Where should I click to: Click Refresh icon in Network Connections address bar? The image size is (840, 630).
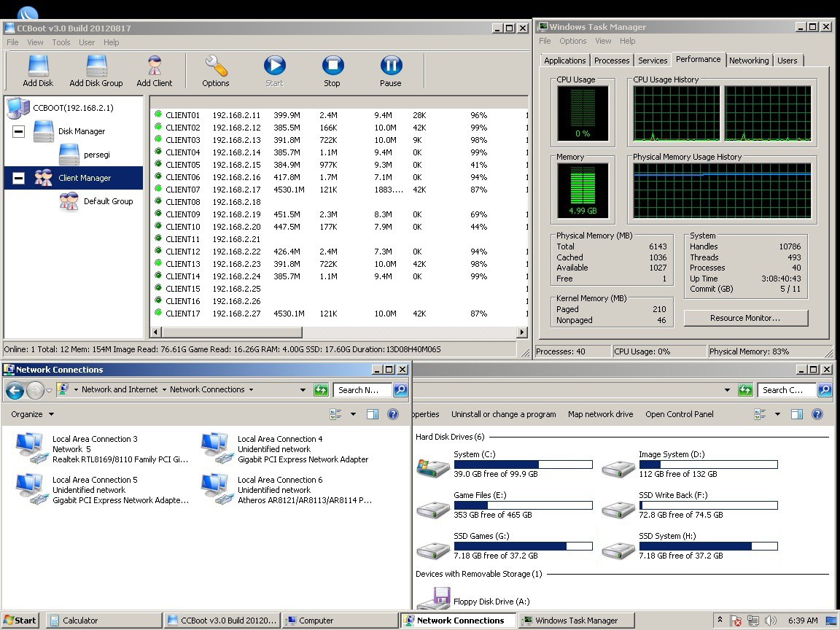coord(321,390)
